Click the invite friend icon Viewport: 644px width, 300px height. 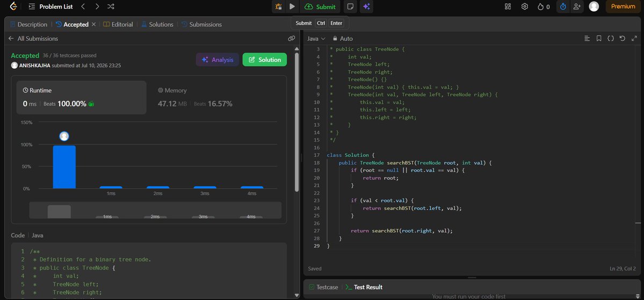(577, 6)
